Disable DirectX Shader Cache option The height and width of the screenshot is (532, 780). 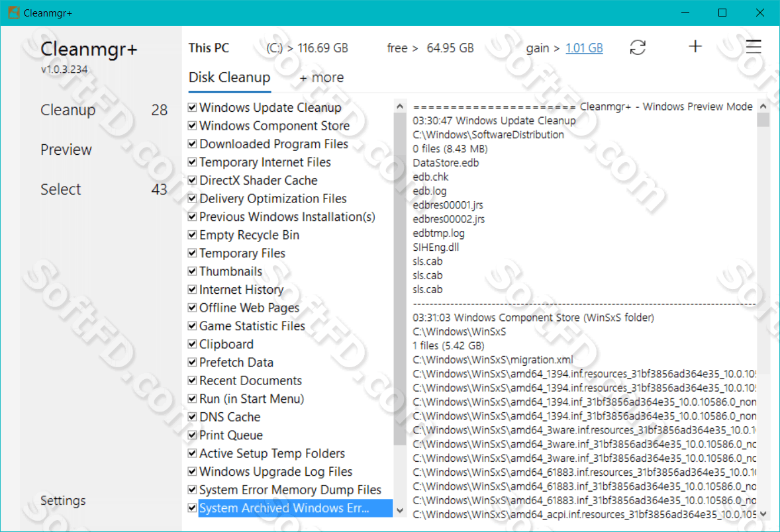point(193,180)
